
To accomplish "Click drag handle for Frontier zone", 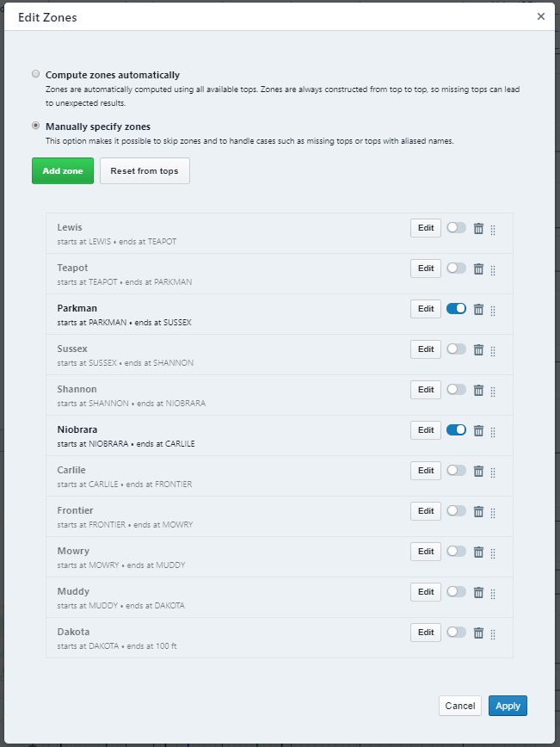I will [x=493, y=513].
